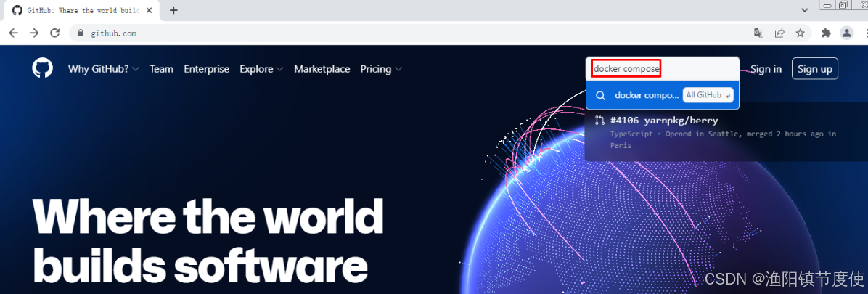Screen dimensions: 868x294
Task: Click the GitHub Octocat logo
Action: [x=43, y=69]
